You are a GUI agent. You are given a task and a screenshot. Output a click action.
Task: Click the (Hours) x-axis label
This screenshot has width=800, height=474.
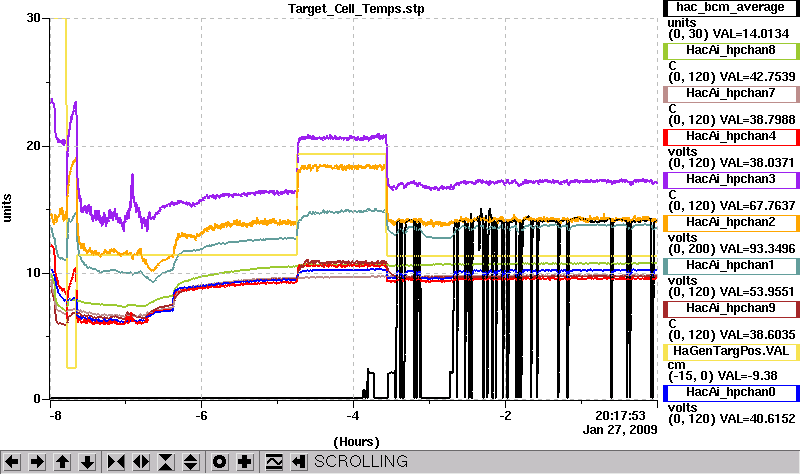[x=357, y=441]
